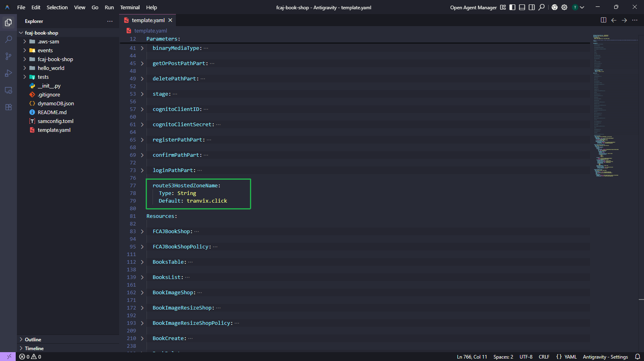The width and height of the screenshot is (644, 361).
Task: Change line ending via CRLF
Action: (x=544, y=357)
